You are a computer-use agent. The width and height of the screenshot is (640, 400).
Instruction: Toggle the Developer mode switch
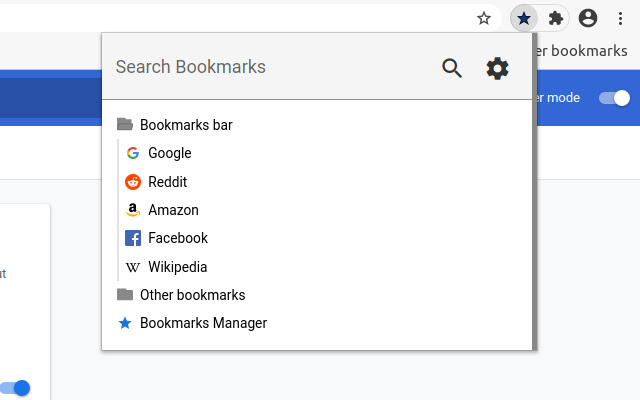click(615, 98)
